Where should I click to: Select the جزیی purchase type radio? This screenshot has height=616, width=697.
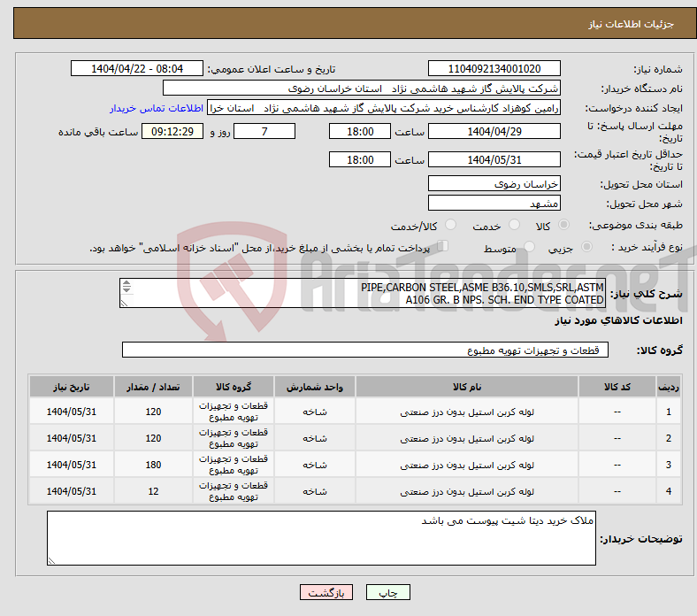(x=586, y=246)
